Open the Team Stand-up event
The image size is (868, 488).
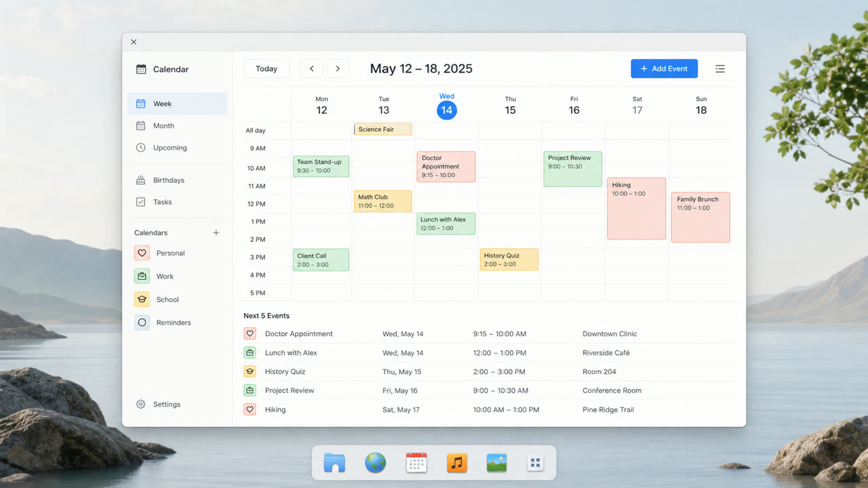click(321, 166)
